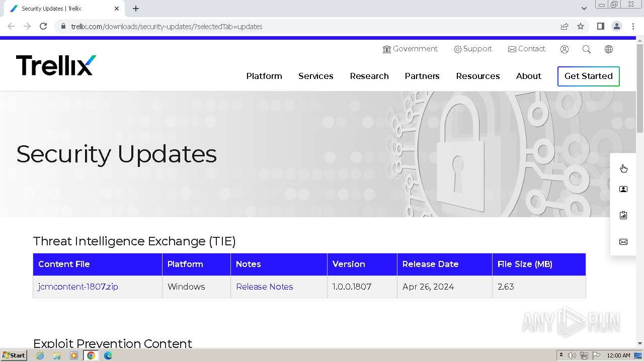The height and width of the screenshot is (362, 644).
Task: Reload the page with refresh icon
Action: 43,26
